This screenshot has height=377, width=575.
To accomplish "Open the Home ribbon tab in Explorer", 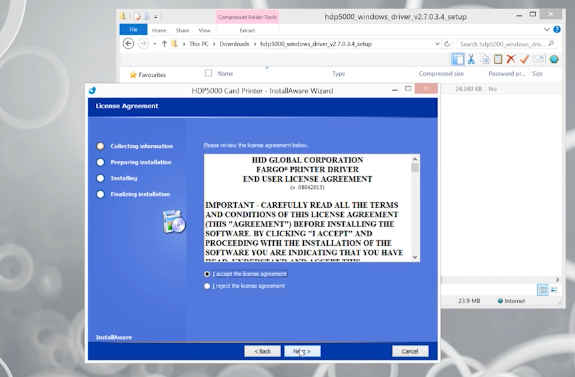I will [159, 30].
